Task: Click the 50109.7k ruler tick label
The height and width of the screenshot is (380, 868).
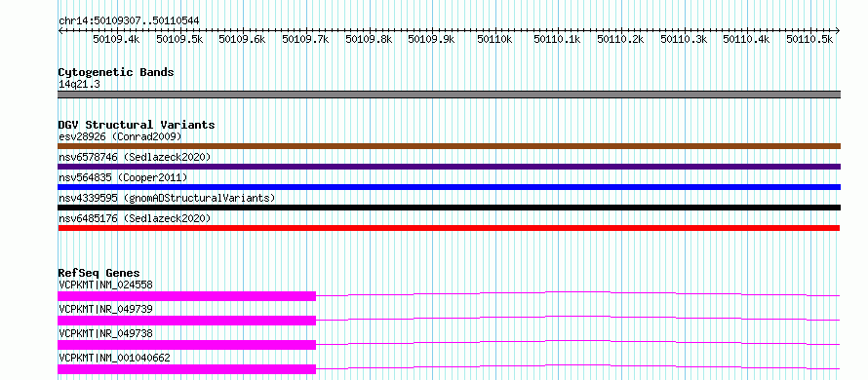Action: click(305, 39)
